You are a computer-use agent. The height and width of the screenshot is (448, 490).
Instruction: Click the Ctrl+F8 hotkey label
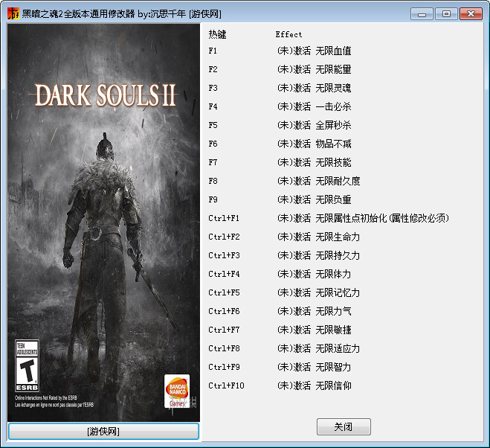click(x=224, y=348)
